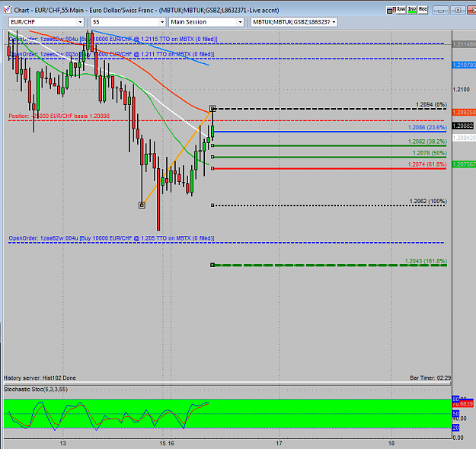
Task: Click the 100% Fibonacci level handle
Action: [212, 205]
